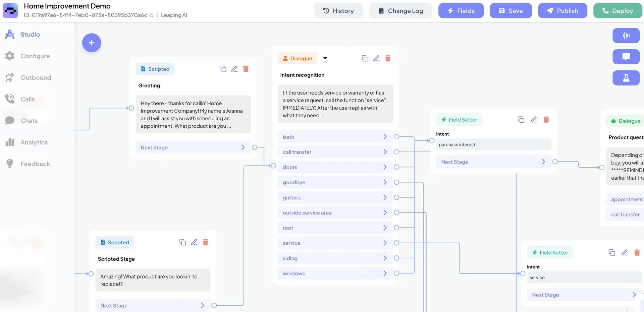The height and width of the screenshot is (312, 644).
Task: Duplicate the purchase interest Field Setter node
Action: [x=521, y=120]
